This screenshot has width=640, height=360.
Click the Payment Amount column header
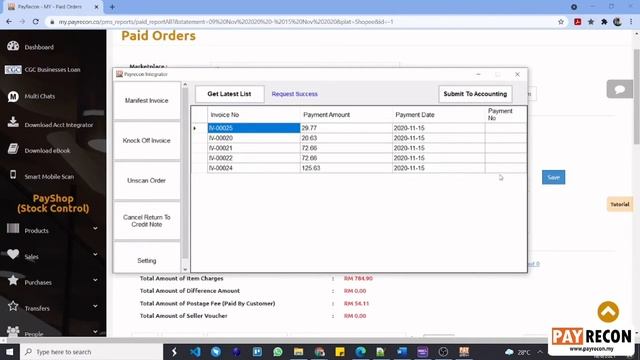(346, 115)
